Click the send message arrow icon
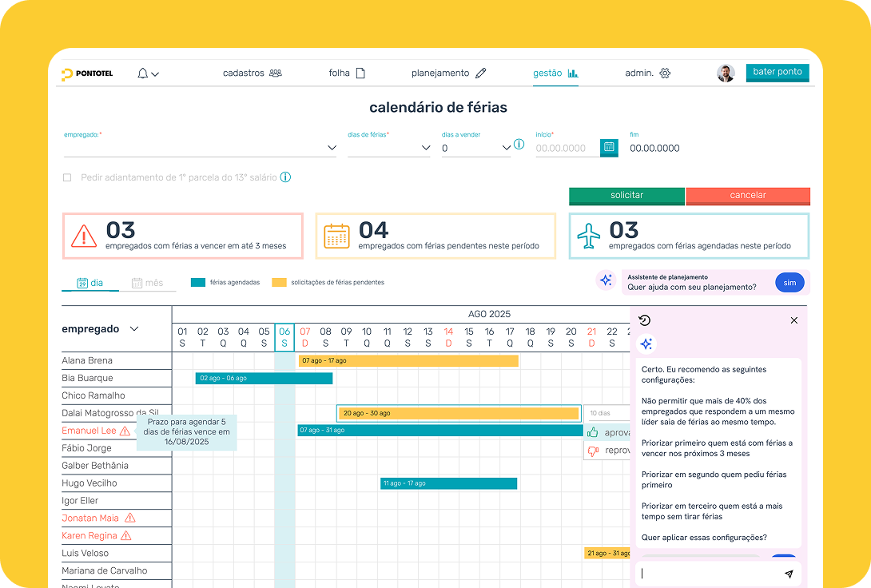Image resolution: width=871 pixels, height=588 pixels. coord(789,574)
